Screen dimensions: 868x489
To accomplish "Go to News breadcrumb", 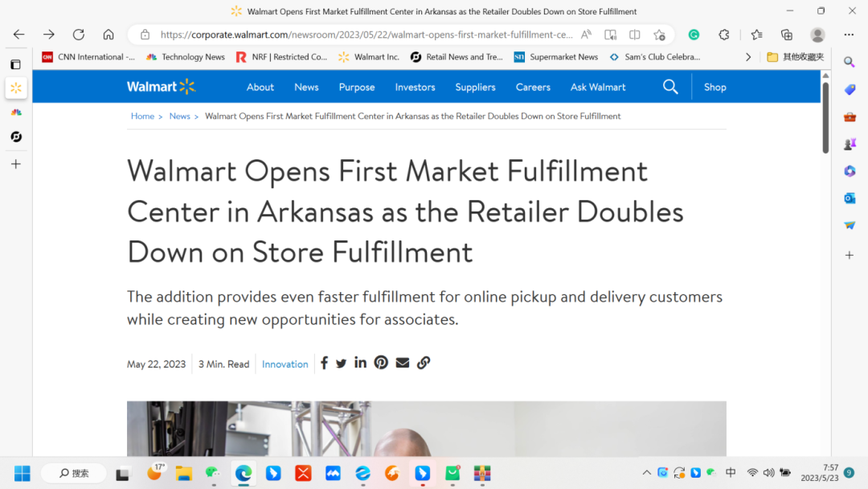I will point(179,117).
